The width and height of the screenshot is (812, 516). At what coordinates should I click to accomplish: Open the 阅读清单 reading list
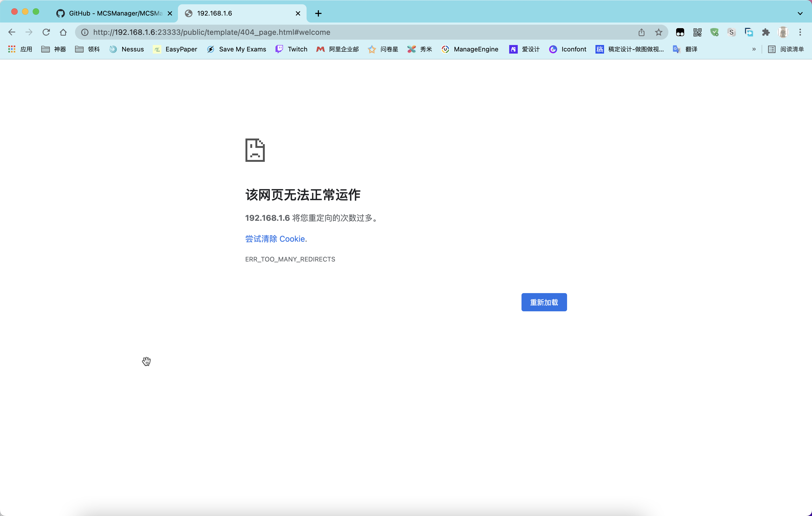786,49
